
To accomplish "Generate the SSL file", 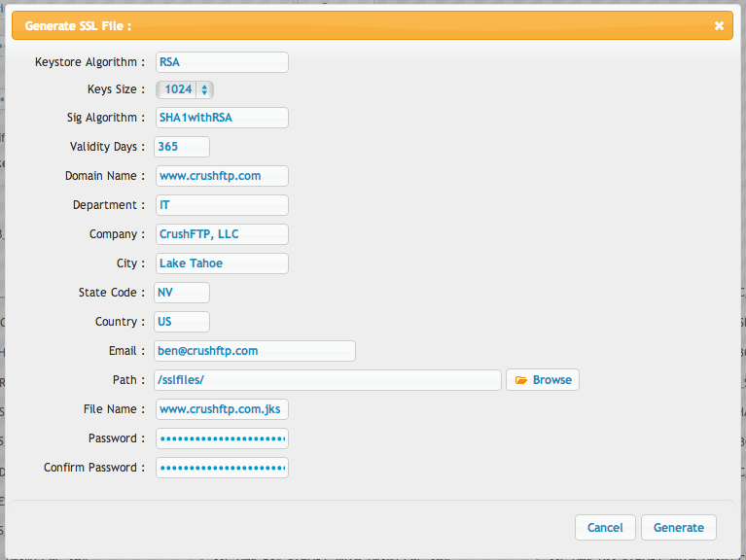I will coord(679,528).
